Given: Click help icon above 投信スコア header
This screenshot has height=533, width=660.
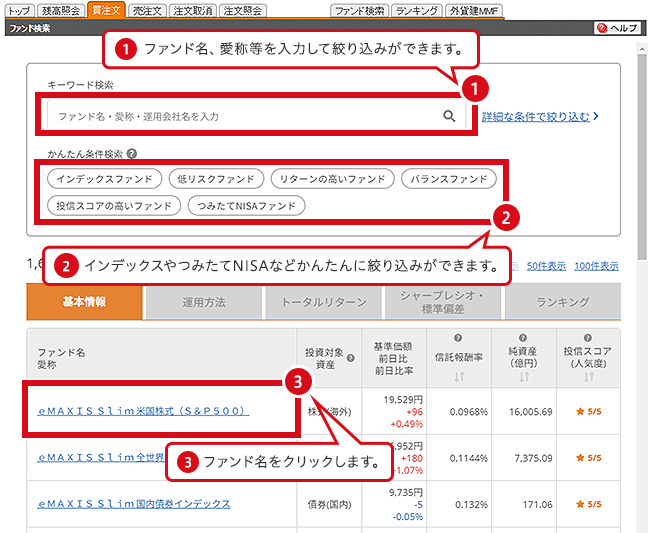Looking at the screenshot, I should coord(588,338).
